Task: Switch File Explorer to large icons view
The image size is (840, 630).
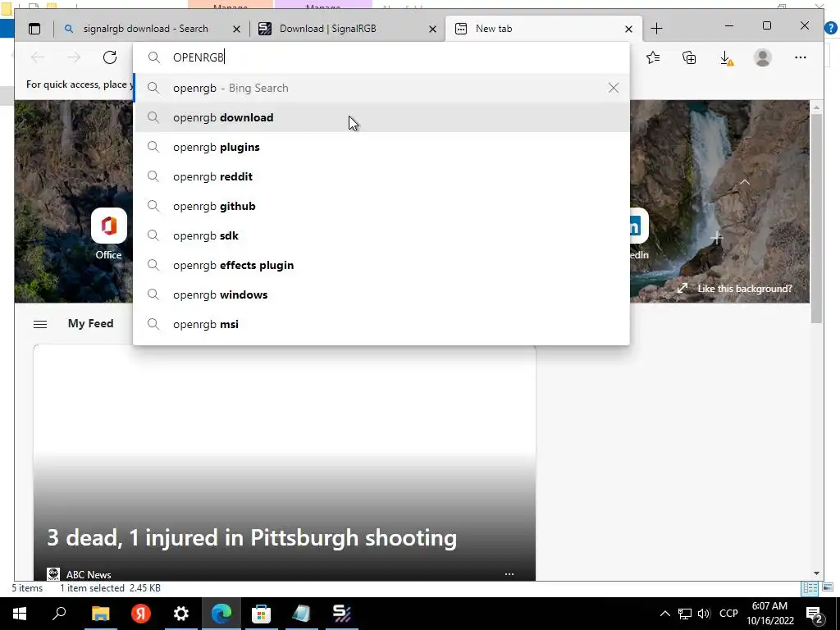Action: (x=828, y=587)
